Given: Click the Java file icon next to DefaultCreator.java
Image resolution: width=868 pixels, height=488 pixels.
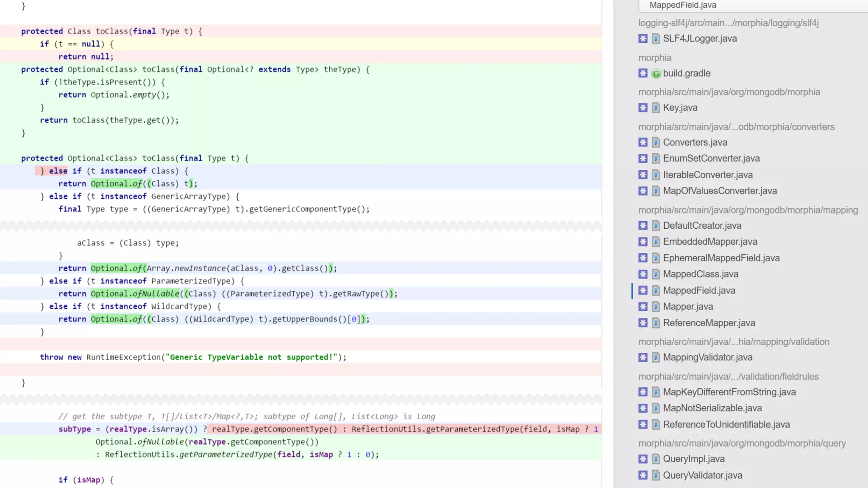Looking at the screenshot, I should point(656,226).
